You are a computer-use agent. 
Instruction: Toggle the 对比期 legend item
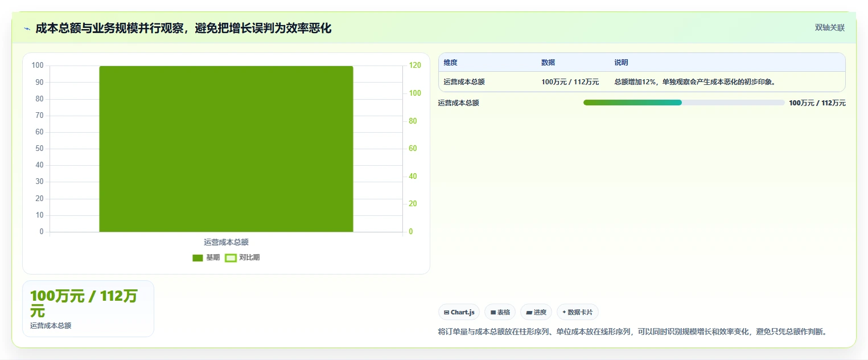242,257
